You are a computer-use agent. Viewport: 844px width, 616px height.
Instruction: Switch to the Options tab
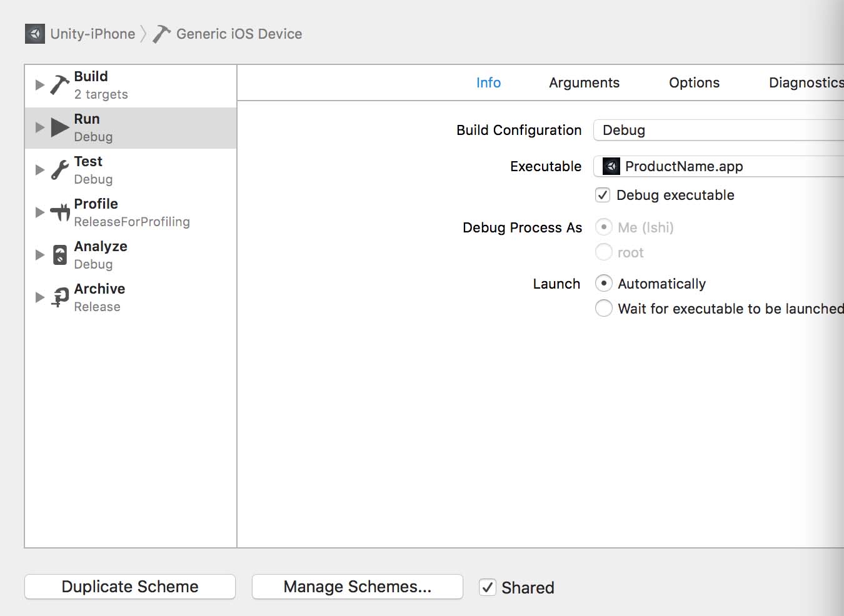(x=694, y=83)
